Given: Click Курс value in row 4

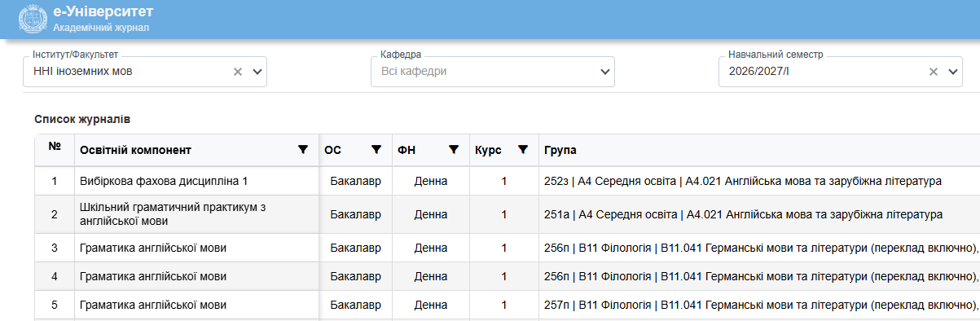Looking at the screenshot, I should (x=504, y=276).
